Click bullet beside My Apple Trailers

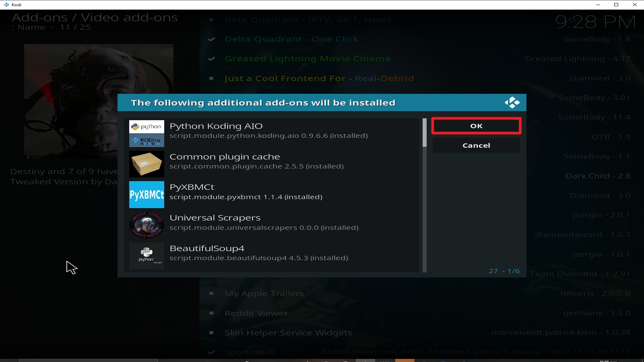tap(211, 294)
